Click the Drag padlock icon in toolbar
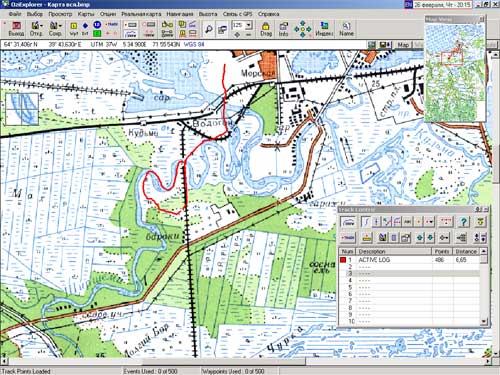 coord(266,29)
